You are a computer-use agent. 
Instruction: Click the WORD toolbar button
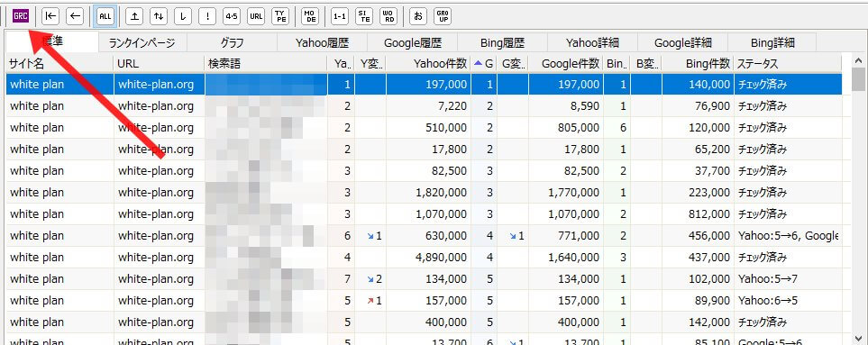pyautogui.click(x=389, y=16)
